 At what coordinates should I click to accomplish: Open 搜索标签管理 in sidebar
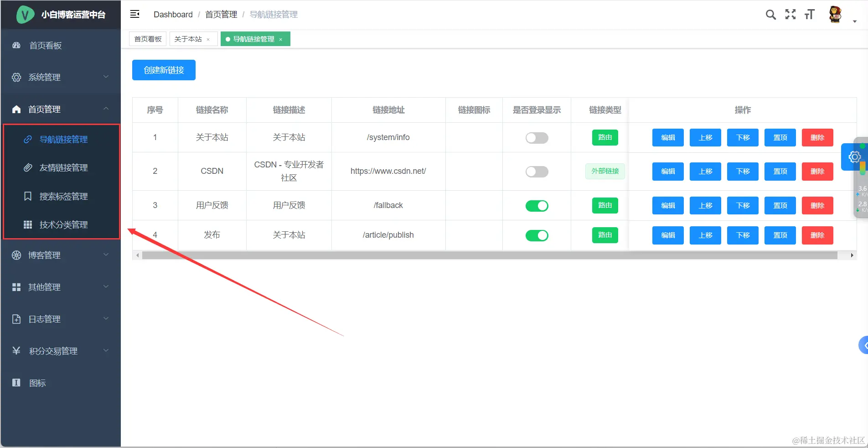63,196
